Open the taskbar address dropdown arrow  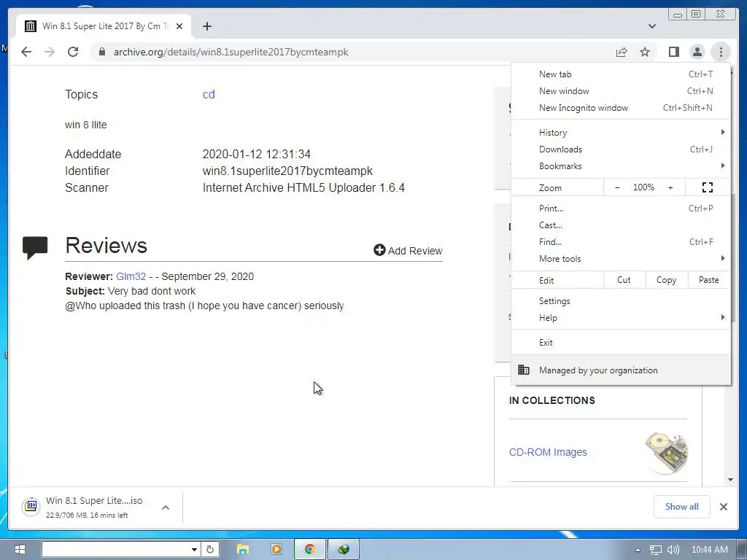194,549
